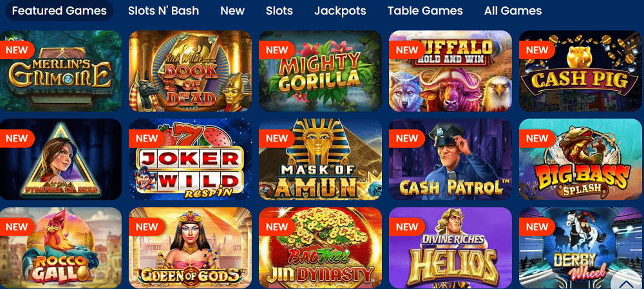Screen dimensions: 644x289
Task: Select Buffalo Hold and Win game
Action: pyautogui.click(x=451, y=71)
